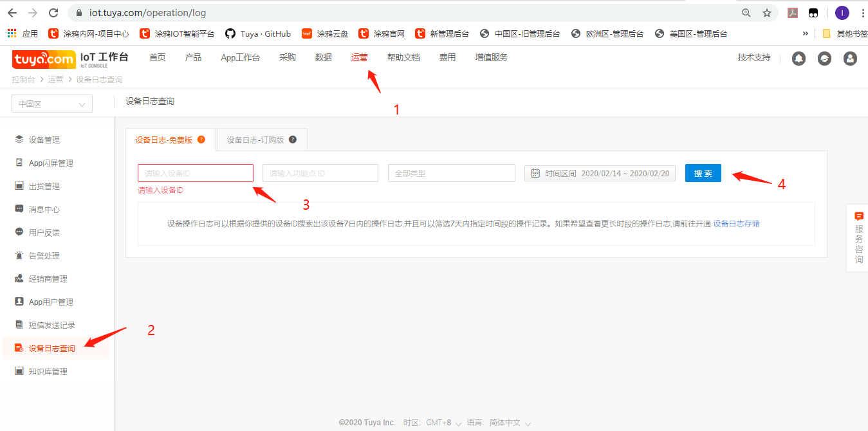Viewport: 868px width, 431px height.
Task: Open the 数据 menu item
Action: pyautogui.click(x=324, y=57)
